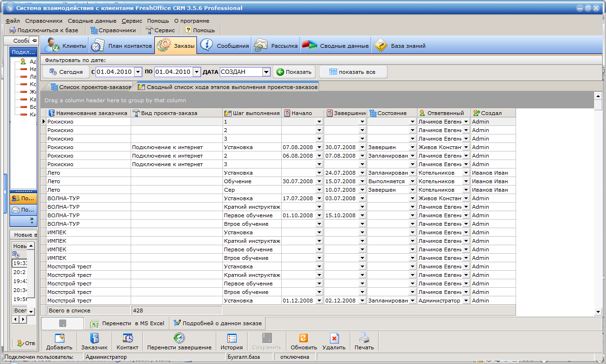
Task: Open Сводные данные chart icon
Action: (x=310, y=46)
